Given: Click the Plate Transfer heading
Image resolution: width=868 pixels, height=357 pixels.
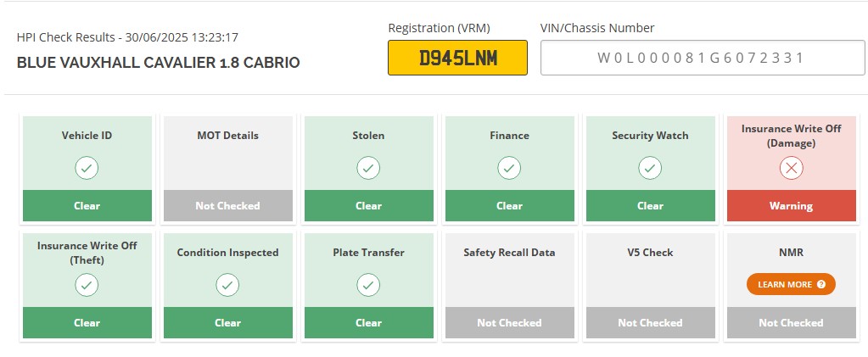Looking at the screenshot, I should pyautogui.click(x=368, y=253).
